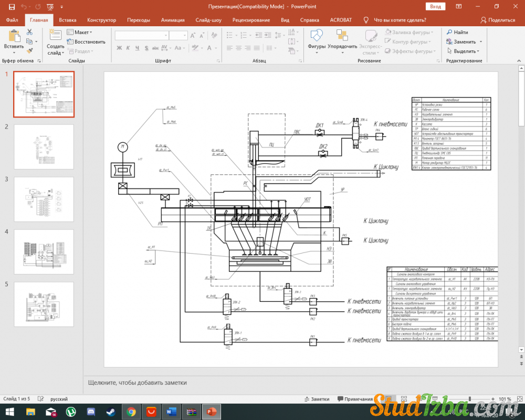The image size is (525, 420).
Task: Click the Paste (Вставить) clipboard icon
Action: click(x=14, y=37)
